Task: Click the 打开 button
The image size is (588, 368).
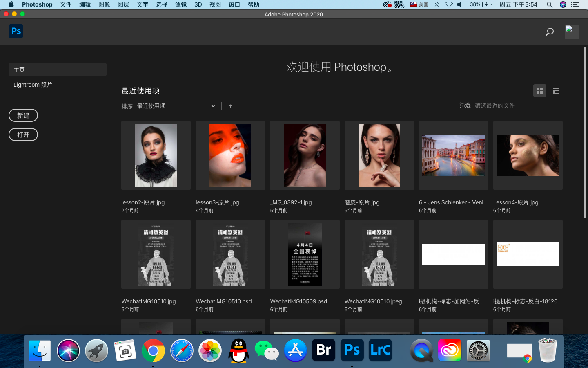Action: (23, 135)
